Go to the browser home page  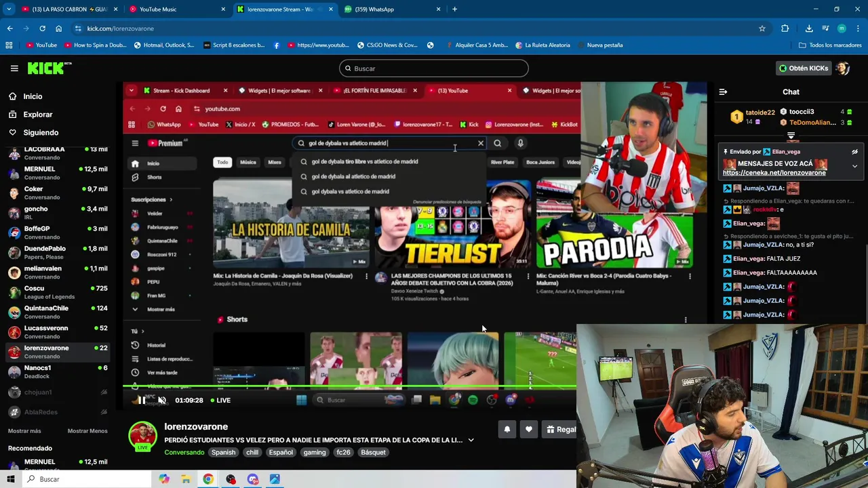coord(58,28)
